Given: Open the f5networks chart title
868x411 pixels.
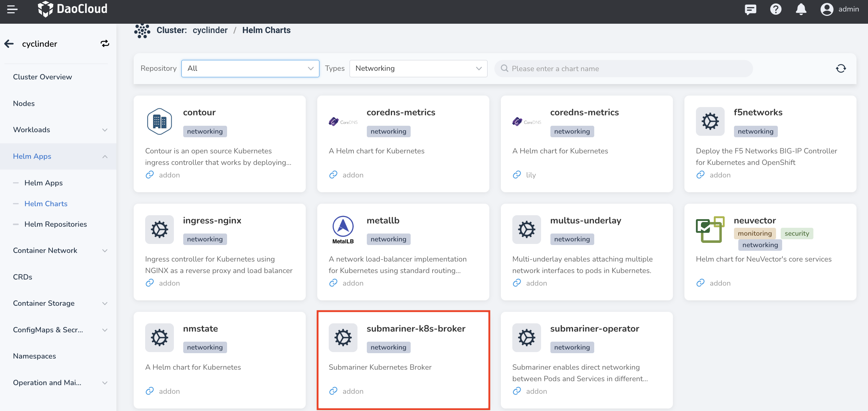Looking at the screenshot, I should 758,112.
